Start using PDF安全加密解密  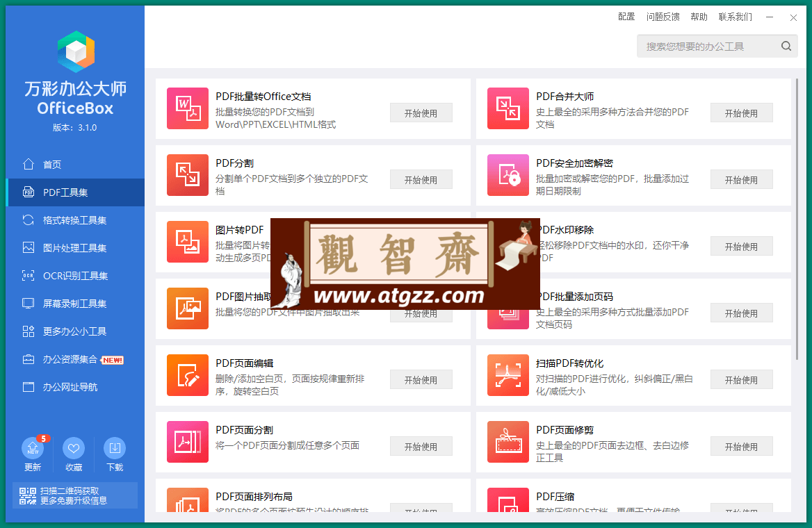tap(742, 180)
